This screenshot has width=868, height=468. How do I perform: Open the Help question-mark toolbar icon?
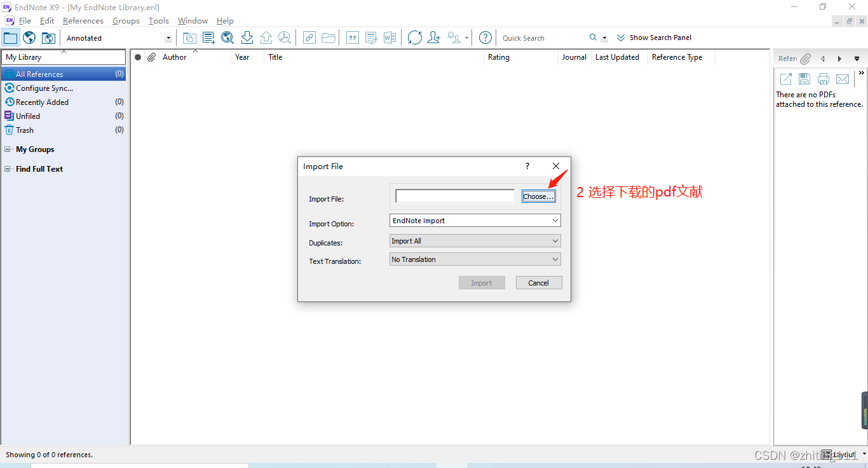click(x=485, y=38)
